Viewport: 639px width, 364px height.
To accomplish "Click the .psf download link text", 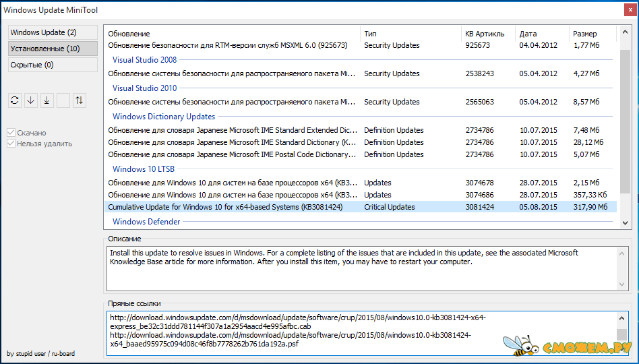I will point(291,340).
